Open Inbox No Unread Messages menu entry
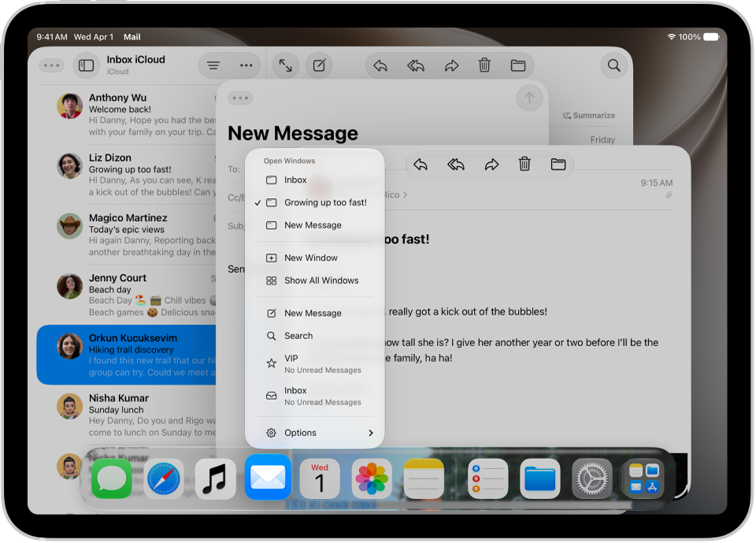Image resolution: width=756 pixels, height=543 pixels. pyautogui.click(x=315, y=396)
